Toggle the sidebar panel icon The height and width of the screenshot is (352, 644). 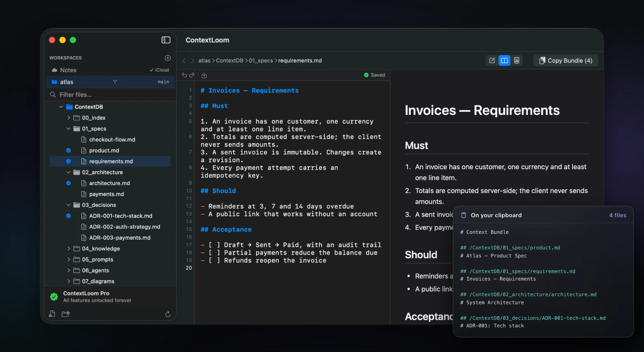tap(166, 40)
